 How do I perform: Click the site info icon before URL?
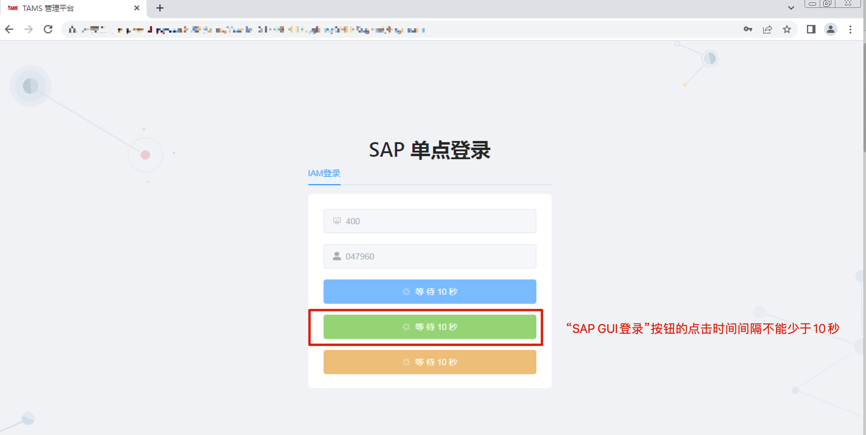[72, 29]
